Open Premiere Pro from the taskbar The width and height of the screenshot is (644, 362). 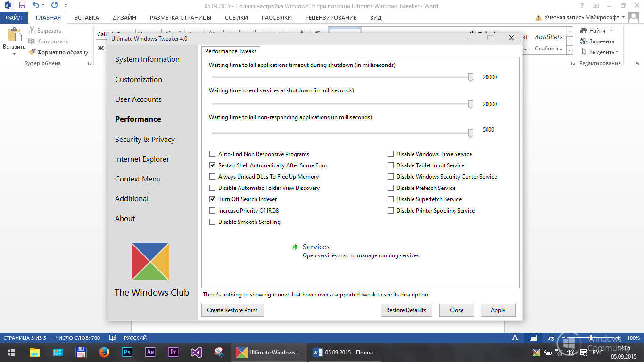(173, 352)
